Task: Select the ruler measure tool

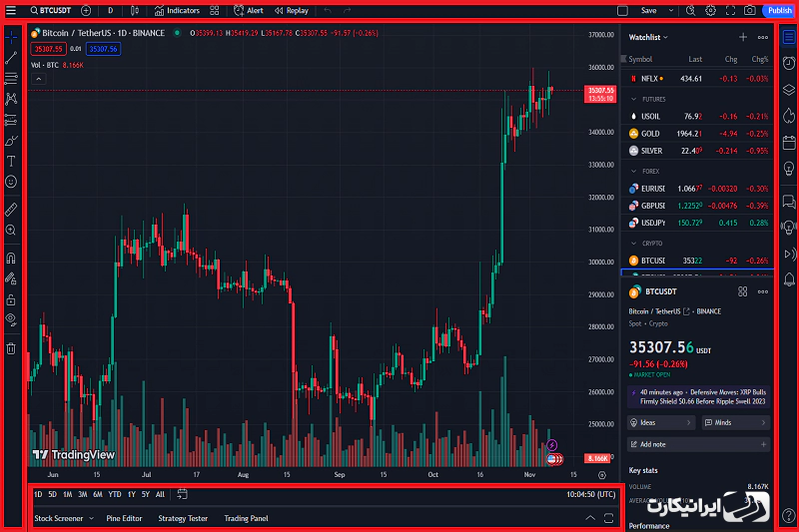Action: [11, 210]
